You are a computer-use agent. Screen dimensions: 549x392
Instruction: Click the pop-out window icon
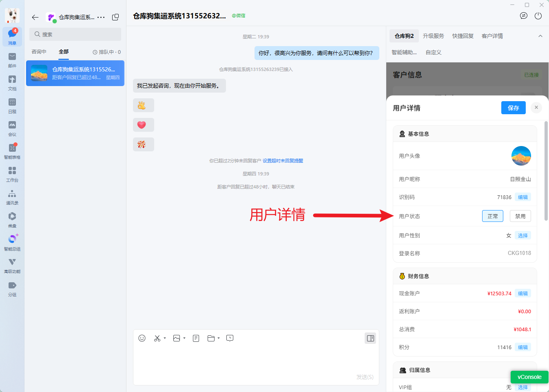(x=115, y=17)
